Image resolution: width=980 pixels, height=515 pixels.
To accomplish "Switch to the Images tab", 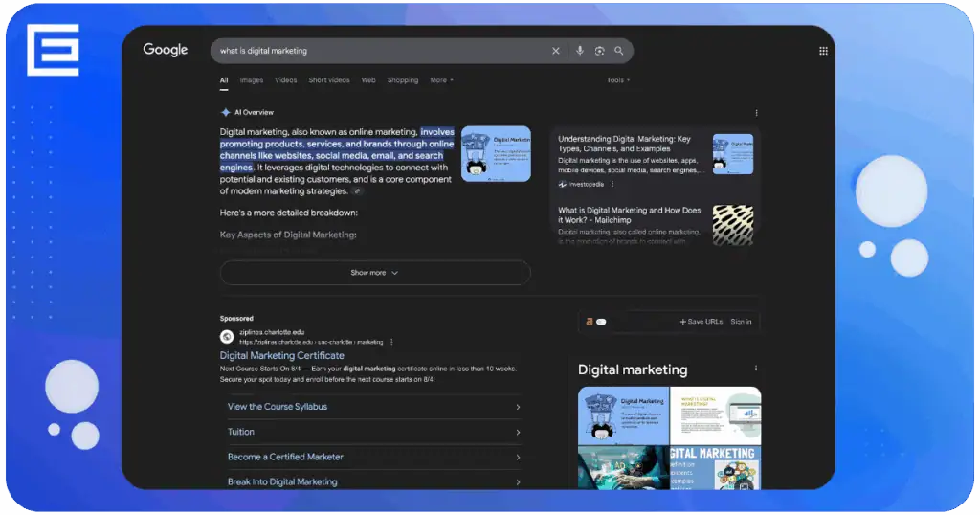I will 252,80.
